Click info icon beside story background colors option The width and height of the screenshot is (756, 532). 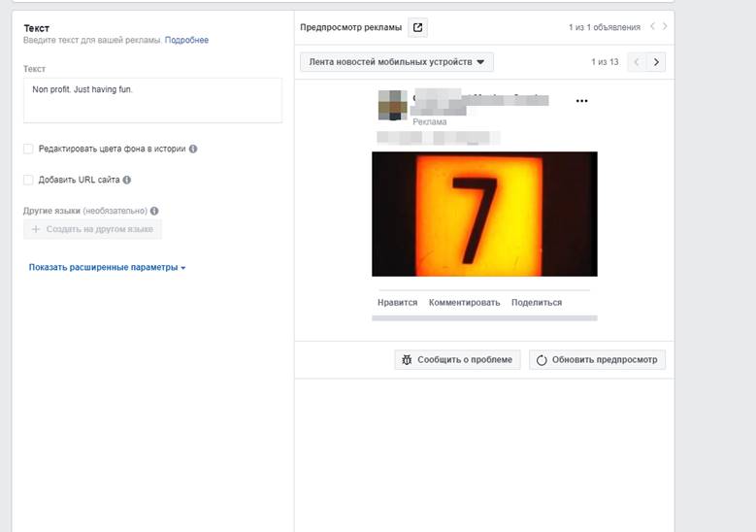coord(193,150)
